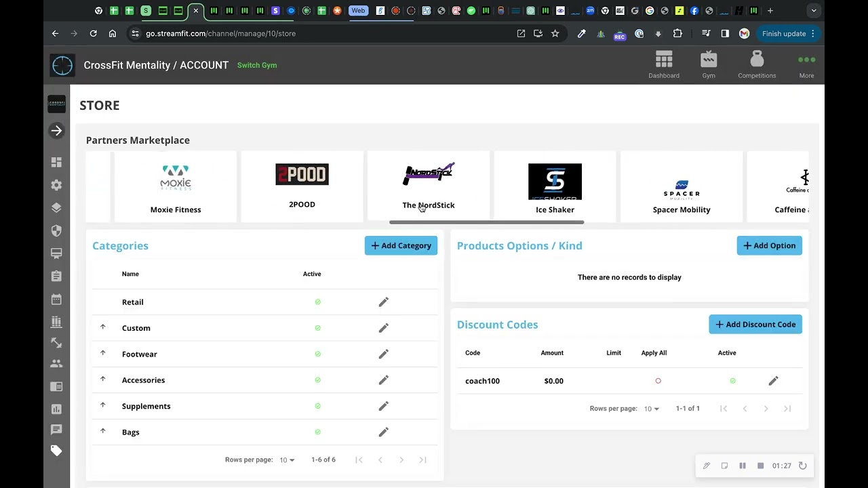Click the marketplace horizontal scrollbar
Viewport: 868px width, 488px height.
point(486,222)
